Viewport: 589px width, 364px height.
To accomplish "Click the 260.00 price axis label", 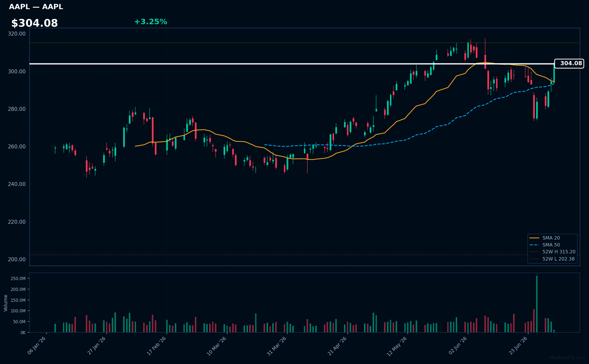I will point(17,146).
